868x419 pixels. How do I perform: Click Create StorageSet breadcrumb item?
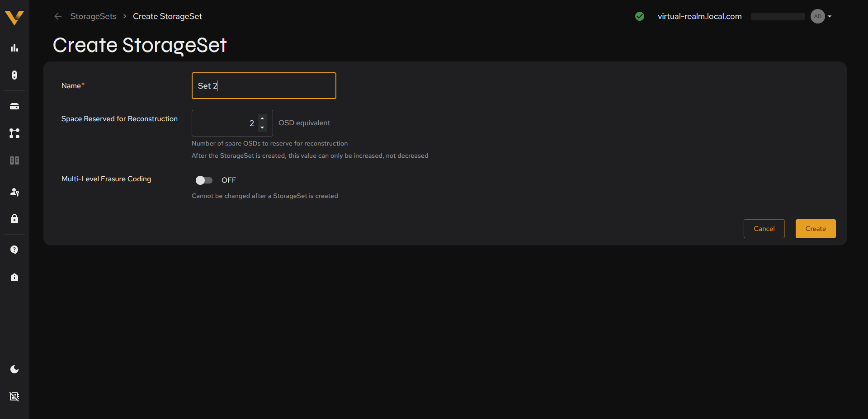[x=167, y=16]
